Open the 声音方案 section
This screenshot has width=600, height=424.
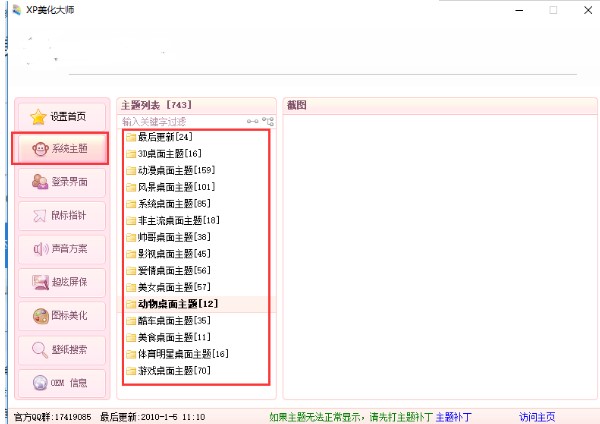(x=62, y=249)
